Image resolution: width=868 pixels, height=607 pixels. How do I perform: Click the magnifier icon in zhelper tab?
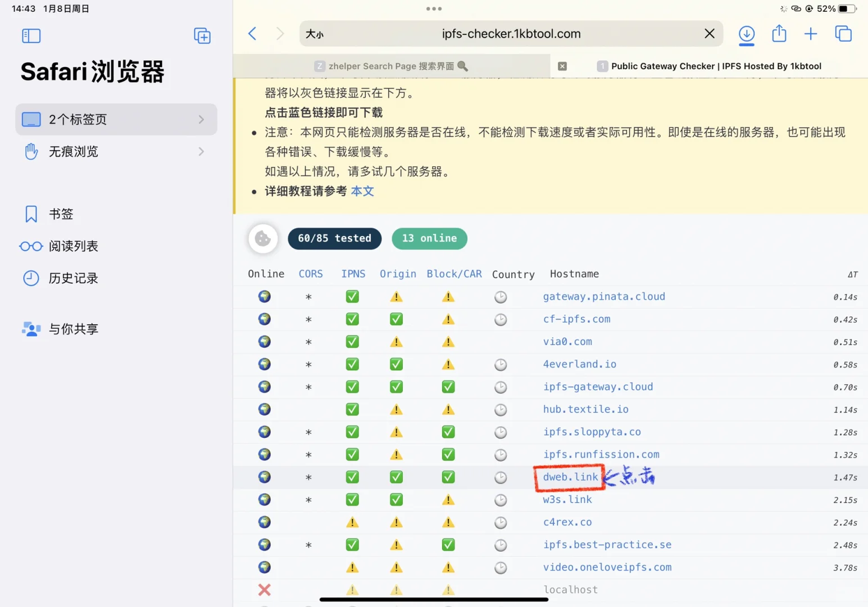click(463, 66)
